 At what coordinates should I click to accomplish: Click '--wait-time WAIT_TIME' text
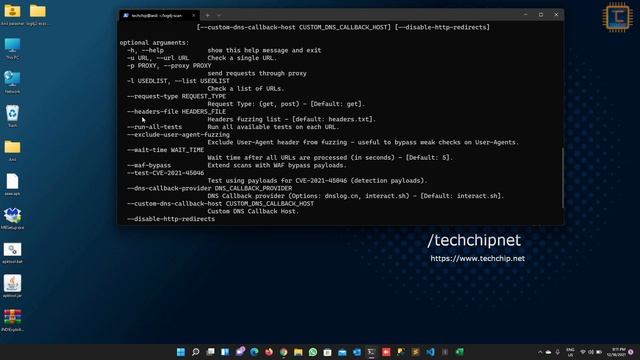[x=165, y=150]
